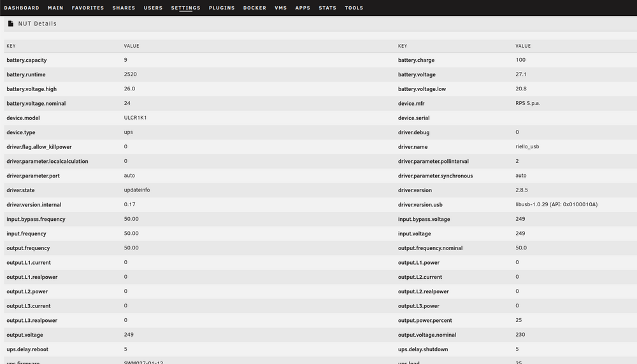Open the Tools tab
The image size is (637, 364).
tap(354, 8)
